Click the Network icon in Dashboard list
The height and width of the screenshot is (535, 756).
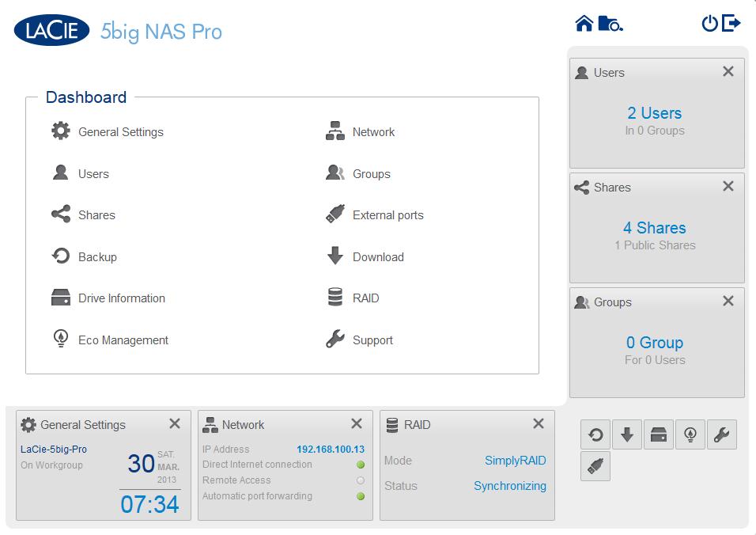[335, 131]
